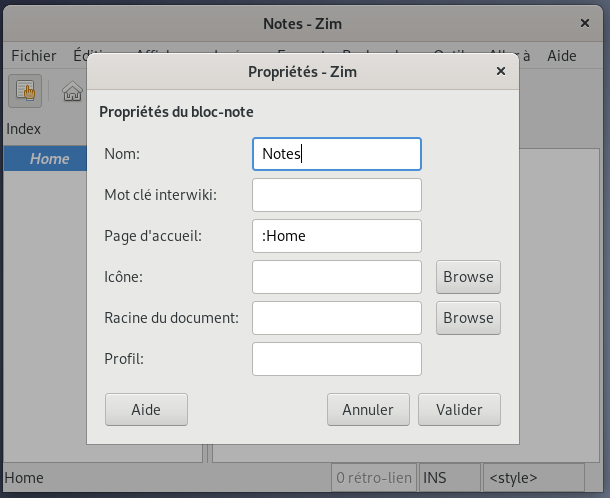Image resolution: width=610 pixels, height=498 pixels.
Task: Open the Fichier menu
Action: (34, 56)
